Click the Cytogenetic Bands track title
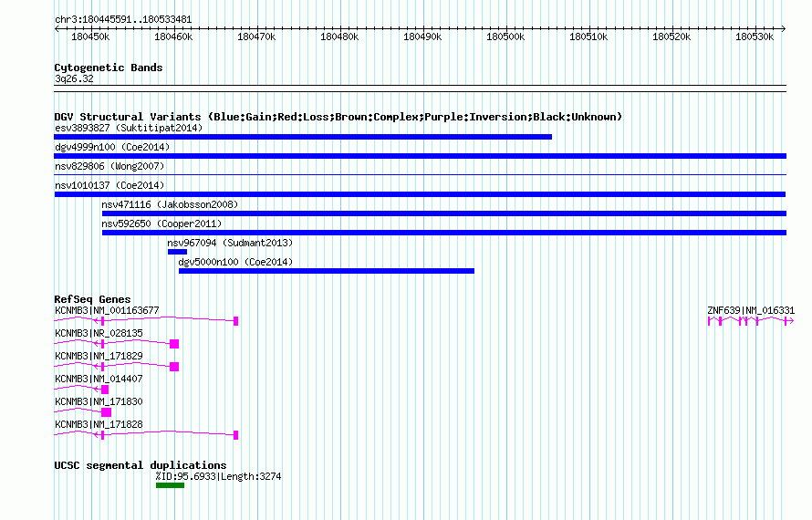The width and height of the screenshot is (812, 520). pos(109,68)
